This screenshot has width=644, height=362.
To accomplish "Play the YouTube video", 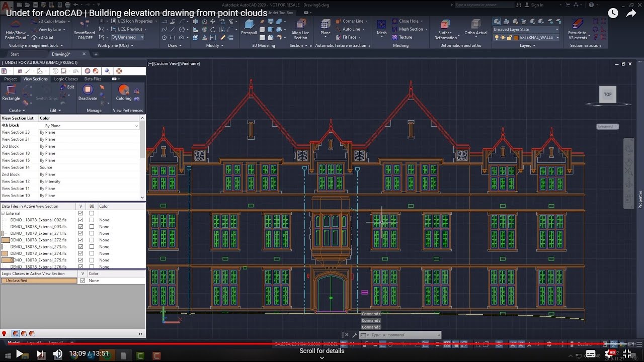I will click(x=19, y=354).
